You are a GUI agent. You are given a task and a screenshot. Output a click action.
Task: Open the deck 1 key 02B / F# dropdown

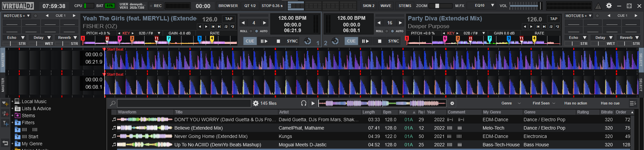pyautogui.click(x=149, y=33)
